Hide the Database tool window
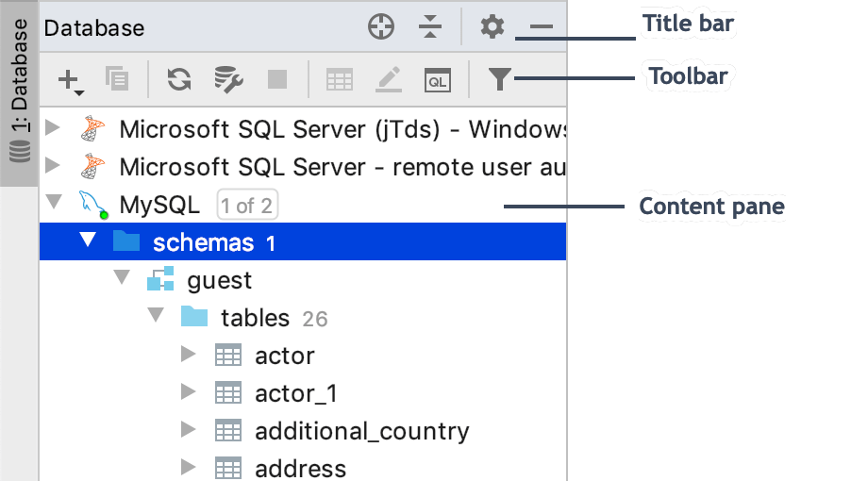This screenshot has height=481, width=868. coord(541,28)
